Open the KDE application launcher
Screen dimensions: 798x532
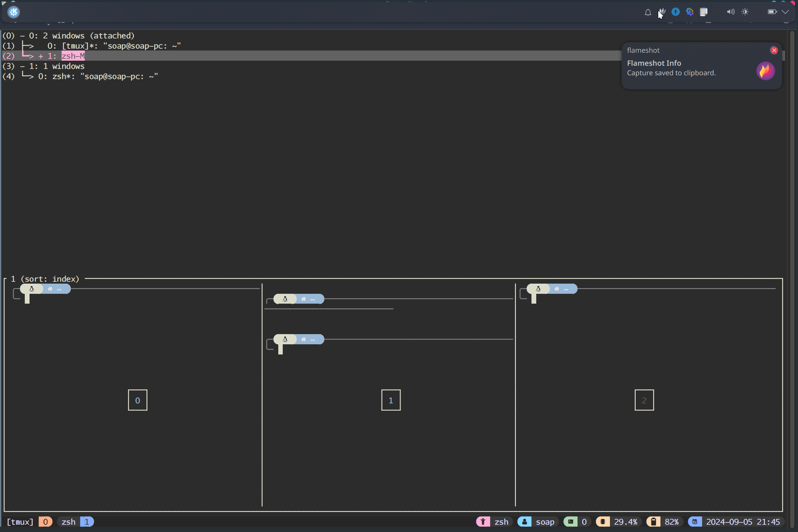(x=14, y=12)
